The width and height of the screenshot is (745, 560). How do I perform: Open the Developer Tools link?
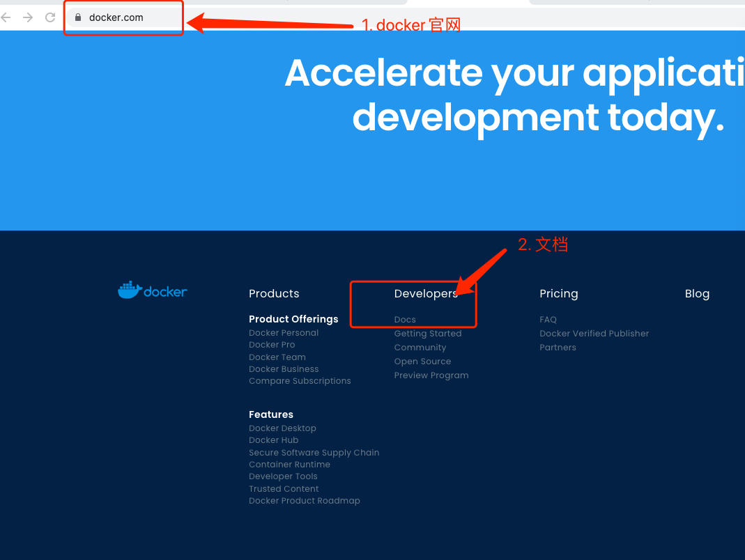point(283,476)
